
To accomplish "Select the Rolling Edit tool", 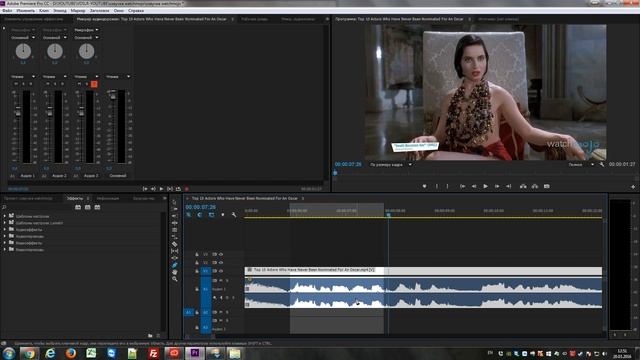I will click(175, 223).
